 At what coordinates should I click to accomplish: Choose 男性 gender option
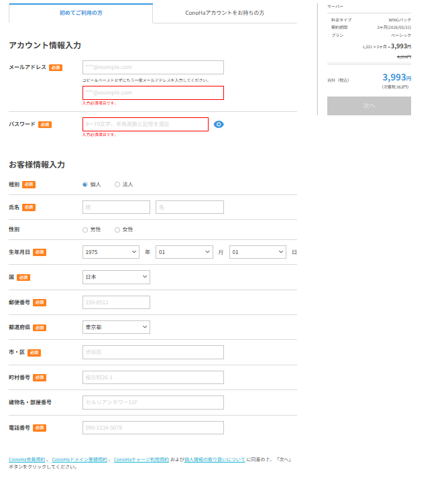pyautogui.click(x=85, y=229)
